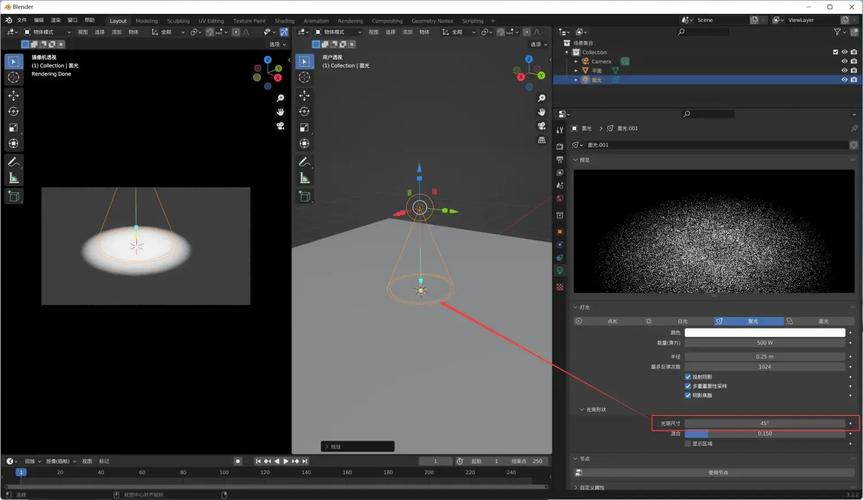The width and height of the screenshot is (863, 500).
Task: Select the Move tool in left viewport
Action: coord(13,95)
